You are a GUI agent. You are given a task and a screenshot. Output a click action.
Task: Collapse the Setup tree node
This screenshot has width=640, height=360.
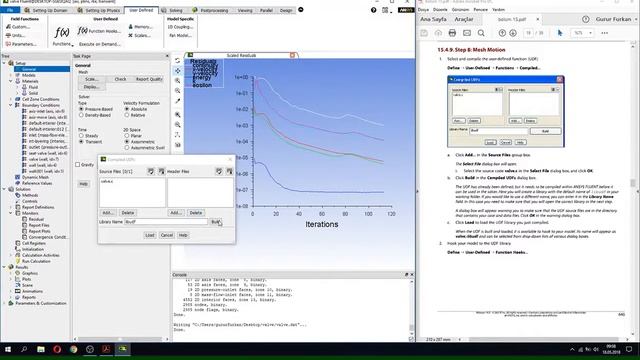click(x=4, y=63)
